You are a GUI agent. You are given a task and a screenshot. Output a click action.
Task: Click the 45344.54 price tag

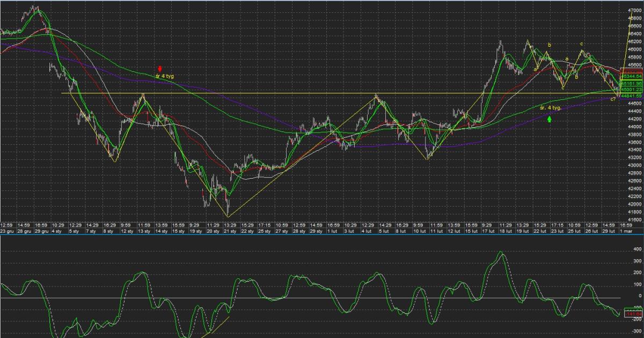click(x=631, y=77)
